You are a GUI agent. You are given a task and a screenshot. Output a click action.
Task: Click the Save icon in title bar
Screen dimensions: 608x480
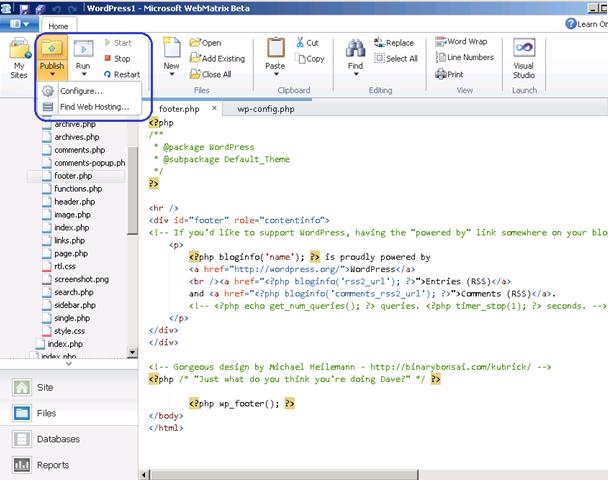coord(24,8)
